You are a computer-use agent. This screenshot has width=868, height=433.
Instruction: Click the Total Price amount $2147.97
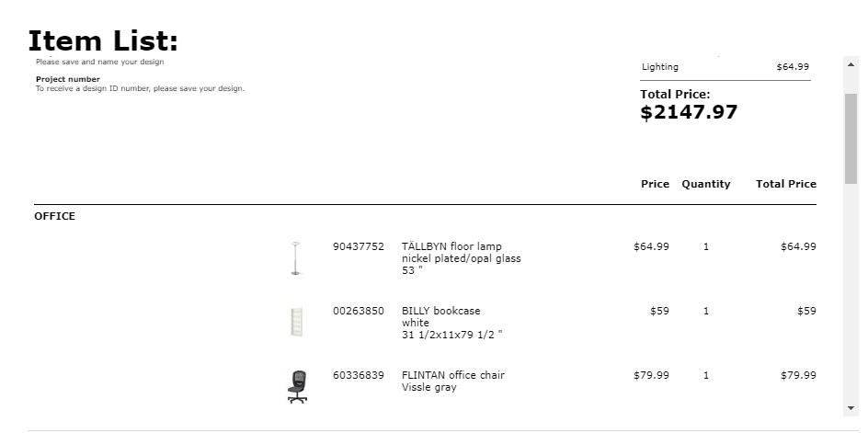pyautogui.click(x=689, y=112)
